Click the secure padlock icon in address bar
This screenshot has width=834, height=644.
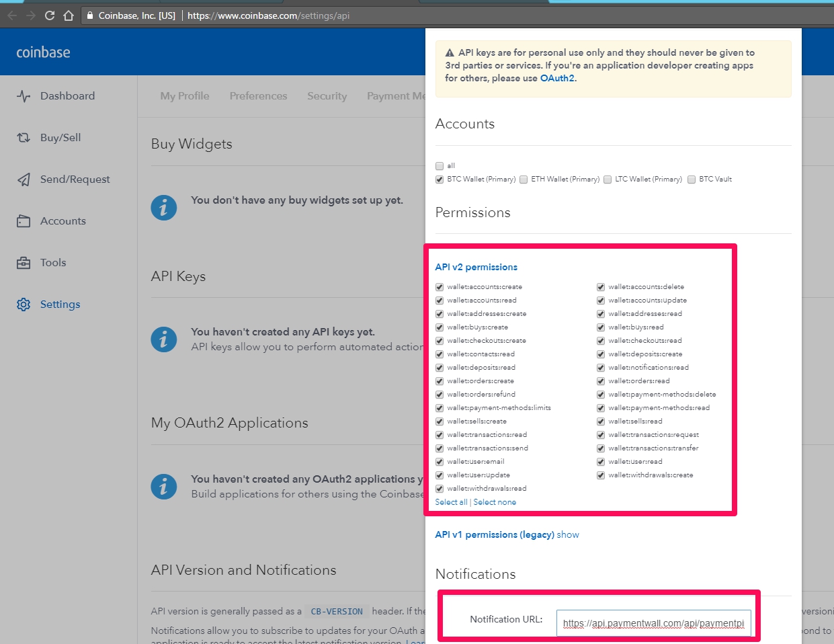pyautogui.click(x=90, y=15)
